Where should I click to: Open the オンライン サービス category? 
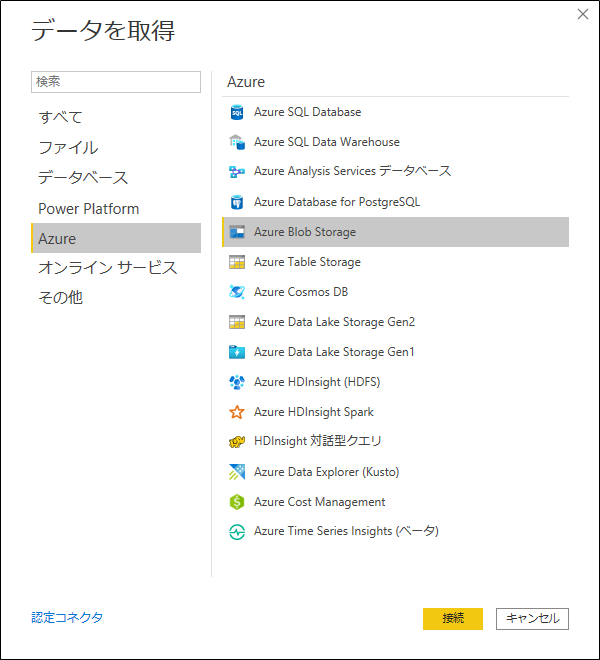(x=116, y=268)
